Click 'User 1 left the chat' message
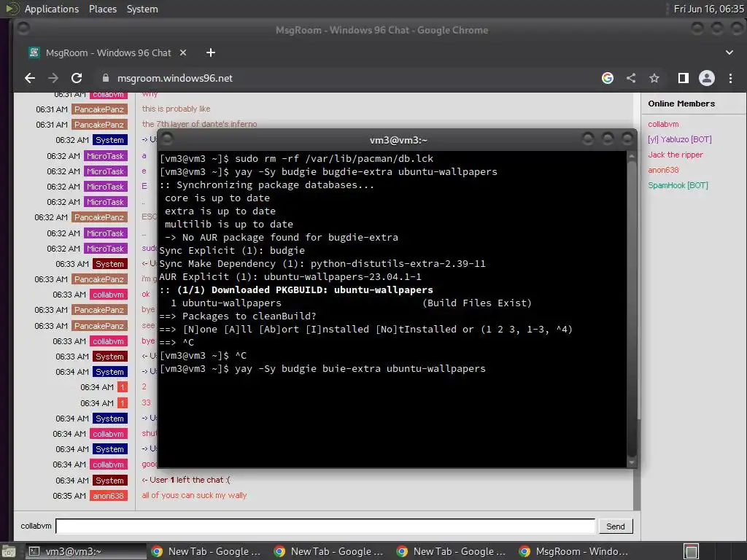 point(186,480)
